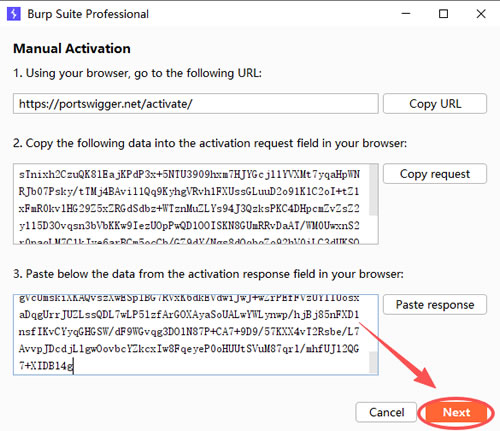The width and height of the screenshot is (500, 431).
Task: Click request scrollbar track below the thumb
Action: point(373,230)
